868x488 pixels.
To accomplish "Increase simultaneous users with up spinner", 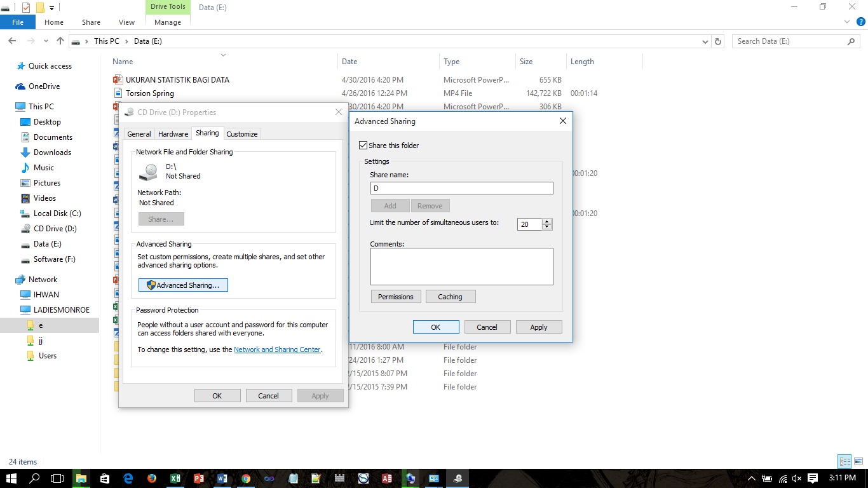I will pyautogui.click(x=547, y=221).
